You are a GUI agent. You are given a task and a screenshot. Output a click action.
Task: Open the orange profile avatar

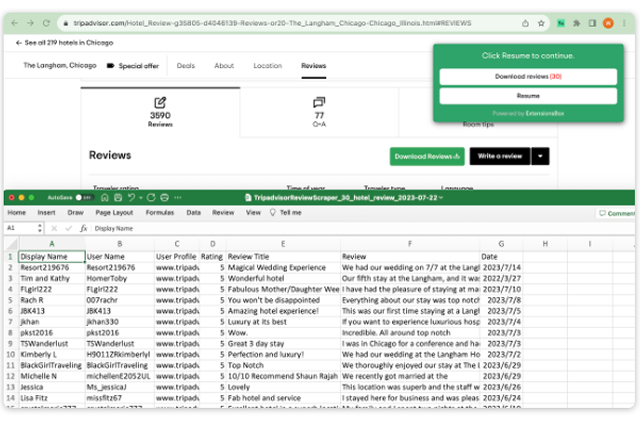point(608,23)
